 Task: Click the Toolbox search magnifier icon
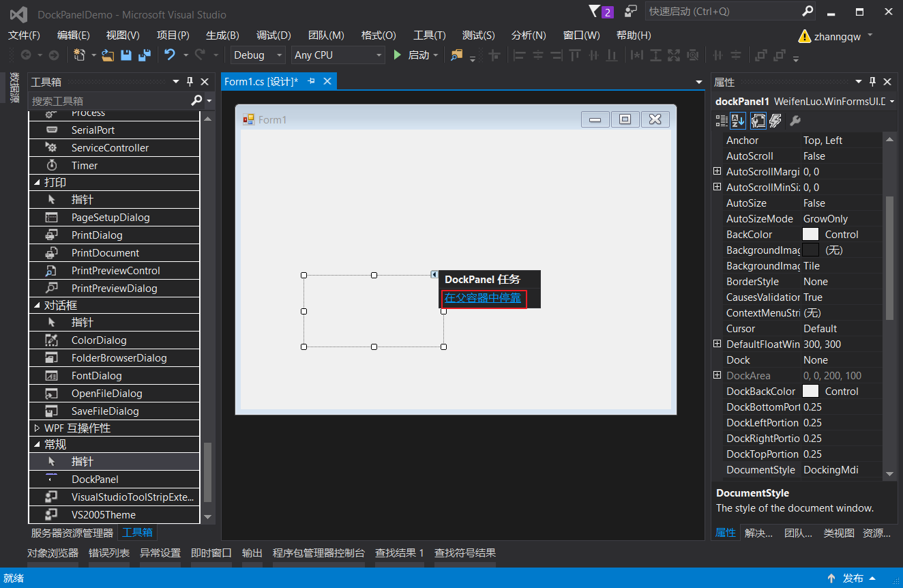click(x=196, y=100)
